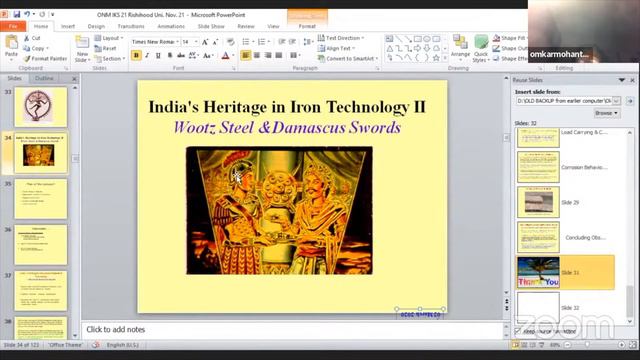Click the Save icon in quick access toolbar

coord(17,14)
